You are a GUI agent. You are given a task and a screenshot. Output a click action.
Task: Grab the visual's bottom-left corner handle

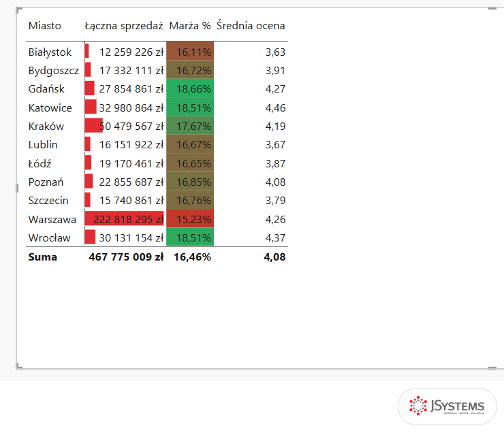(18, 366)
